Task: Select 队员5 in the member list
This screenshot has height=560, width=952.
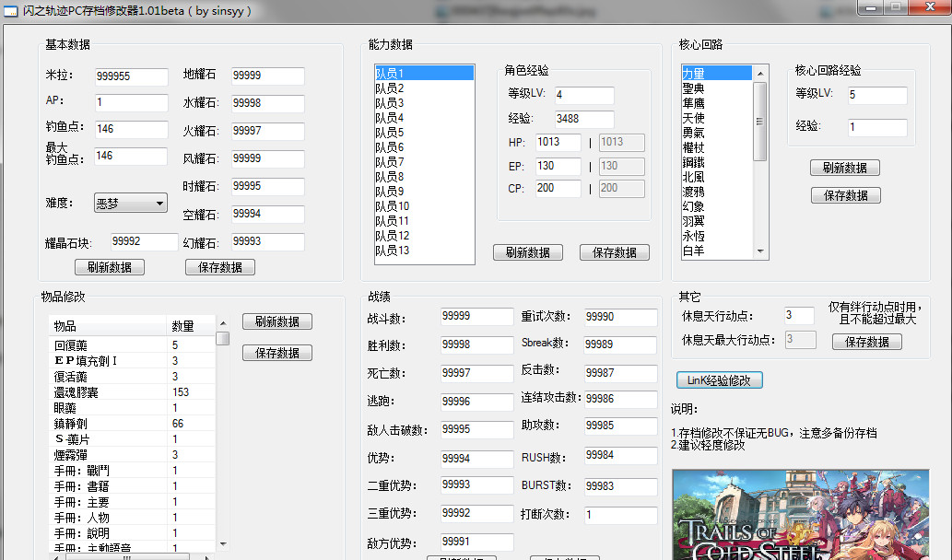Action: coord(424,133)
